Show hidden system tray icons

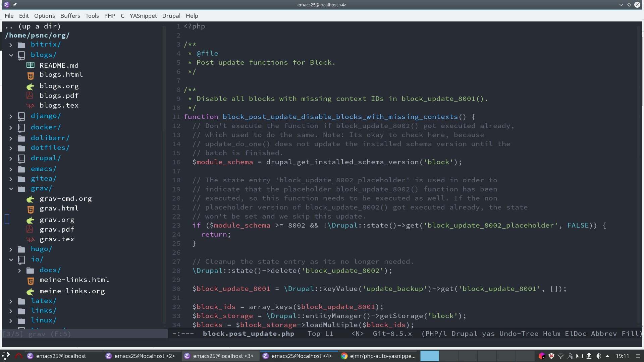pyautogui.click(x=607, y=356)
